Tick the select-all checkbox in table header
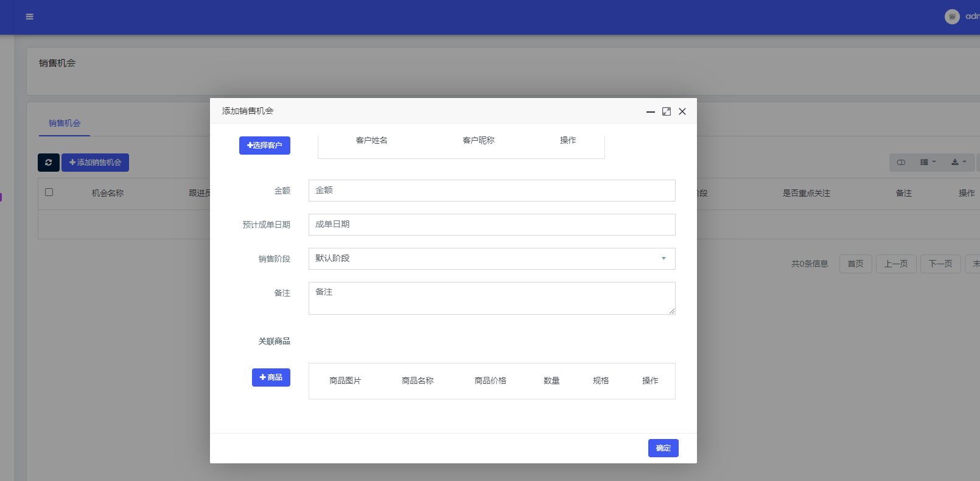 49,192
